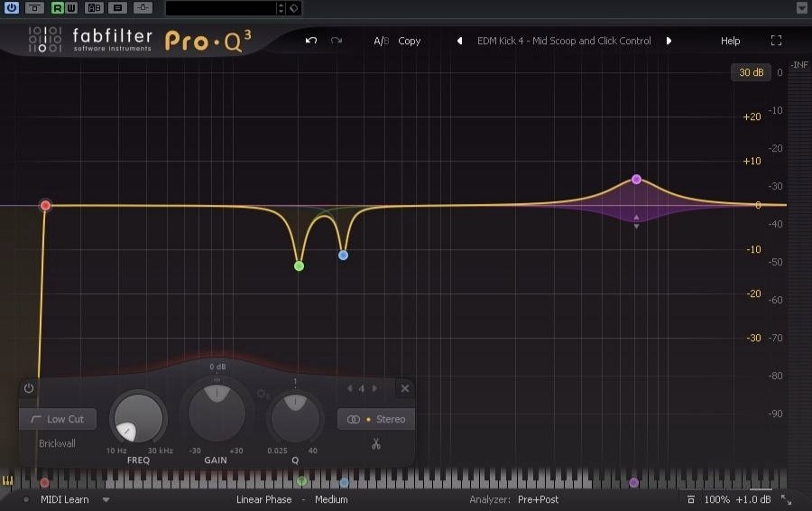
Task: Select the red low cut band node
Action: coord(46,205)
